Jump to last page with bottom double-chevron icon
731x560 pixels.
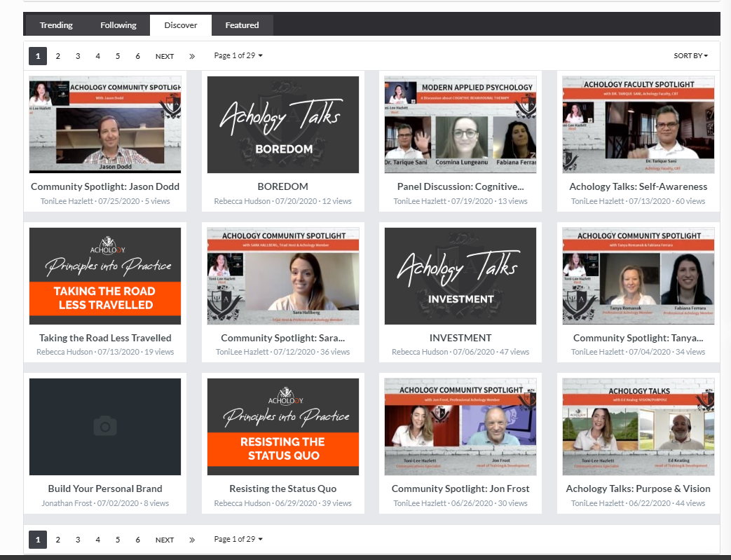(x=192, y=540)
